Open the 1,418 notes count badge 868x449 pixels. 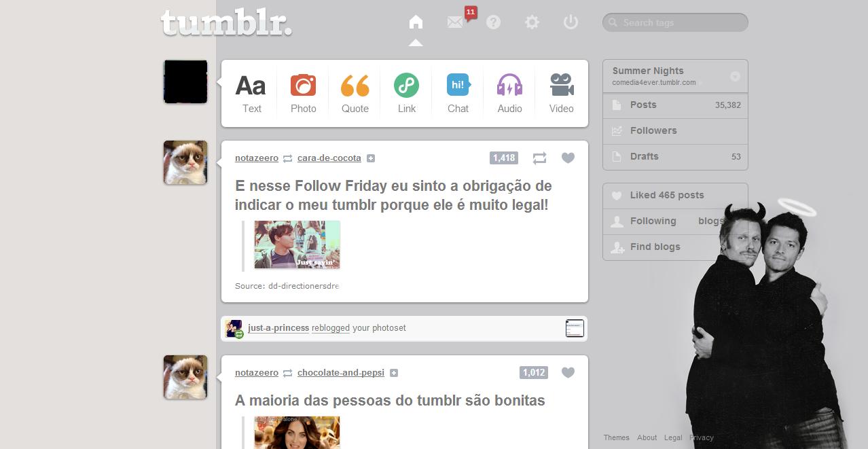504,158
